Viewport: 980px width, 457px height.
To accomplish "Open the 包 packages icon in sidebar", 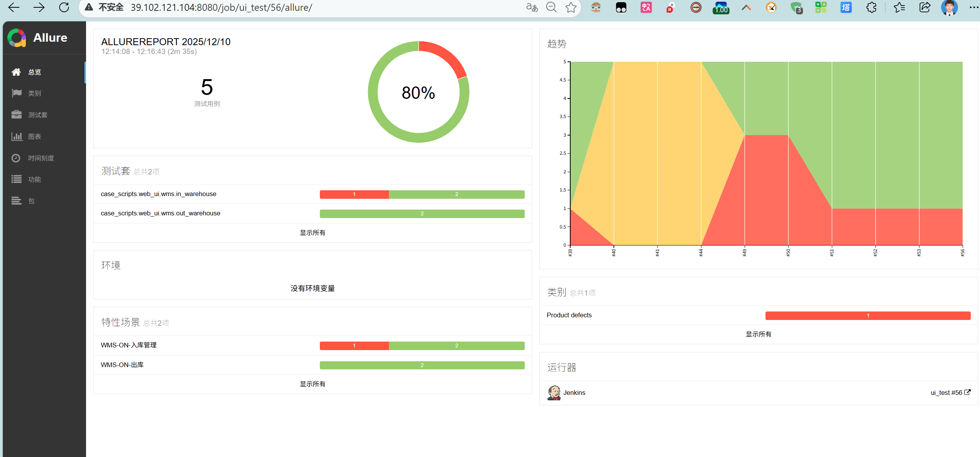I will 17,201.
